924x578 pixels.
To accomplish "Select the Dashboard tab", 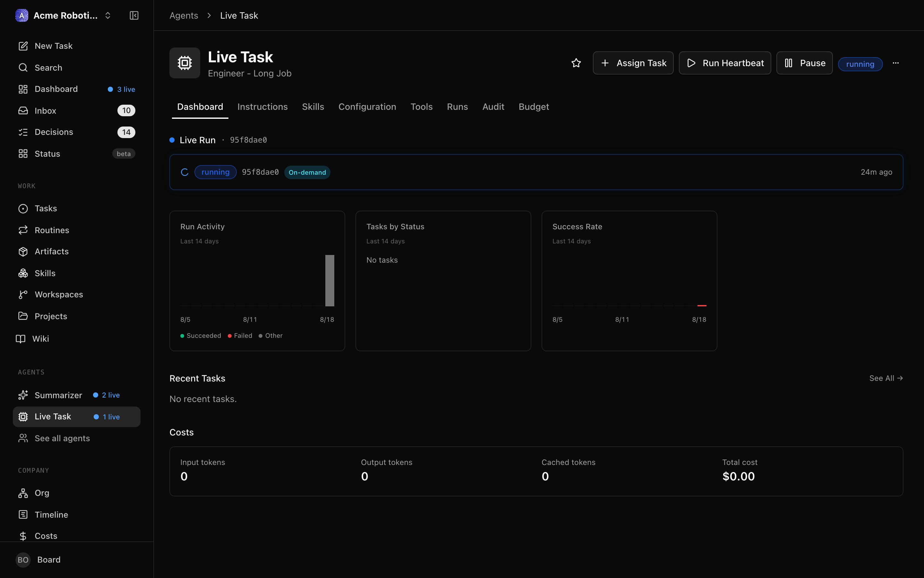I will [200, 107].
